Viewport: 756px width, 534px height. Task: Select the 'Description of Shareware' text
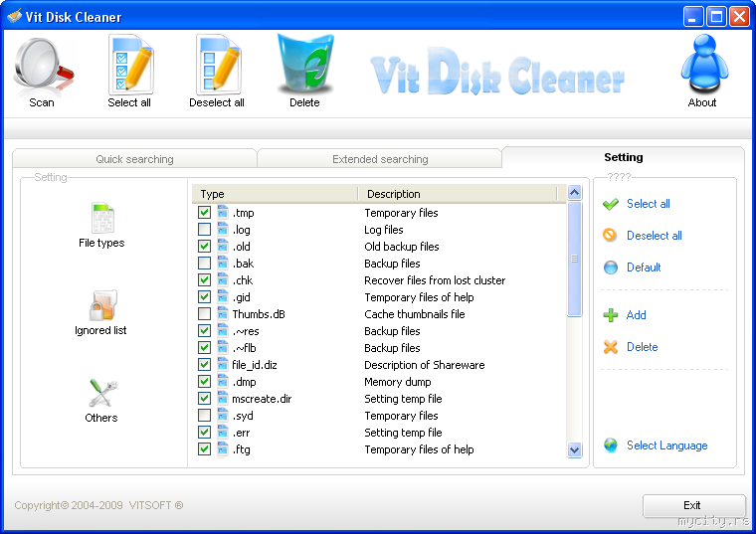(x=425, y=365)
